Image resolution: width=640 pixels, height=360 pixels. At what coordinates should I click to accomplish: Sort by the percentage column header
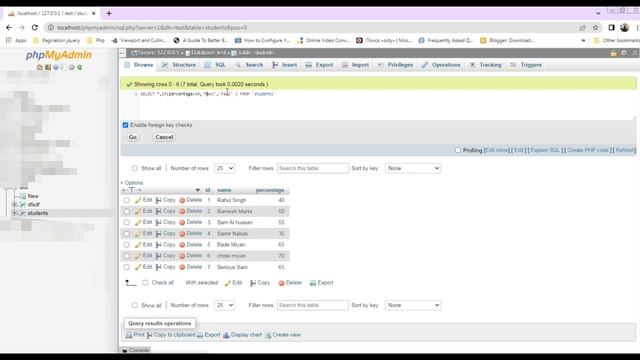point(270,190)
